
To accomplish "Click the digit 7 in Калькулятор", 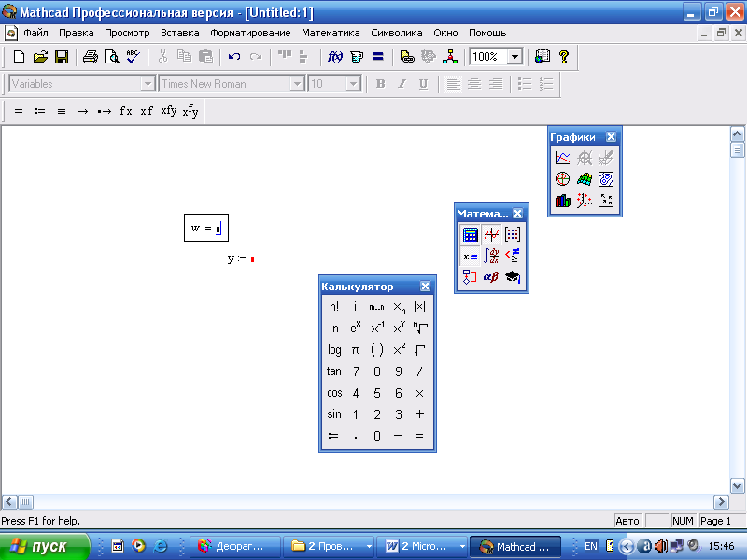I will tap(356, 371).
